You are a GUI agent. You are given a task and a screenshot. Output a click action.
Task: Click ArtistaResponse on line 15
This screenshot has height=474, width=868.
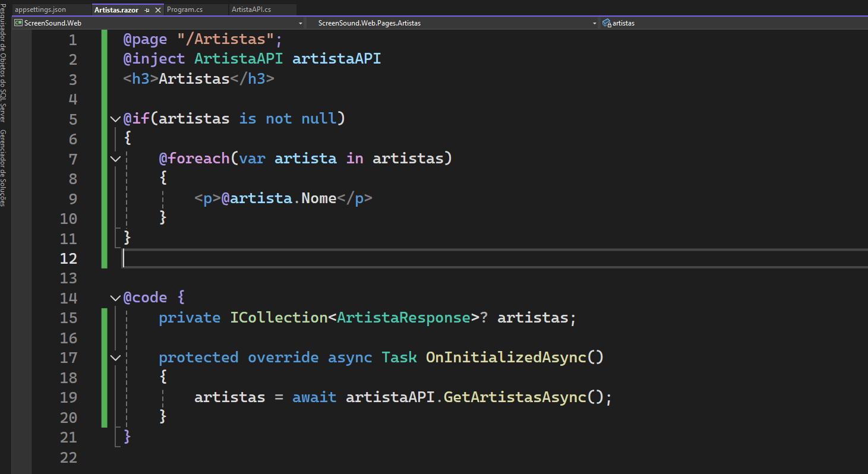404,318
